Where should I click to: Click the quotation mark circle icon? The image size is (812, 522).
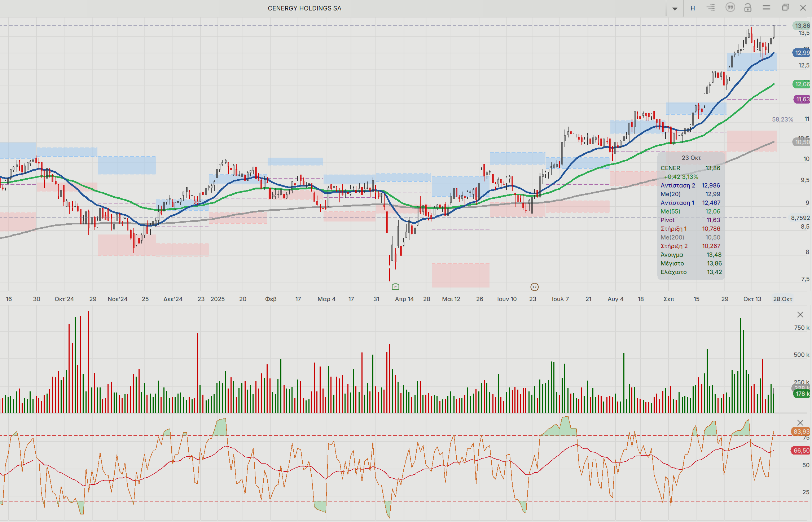(x=730, y=8)
